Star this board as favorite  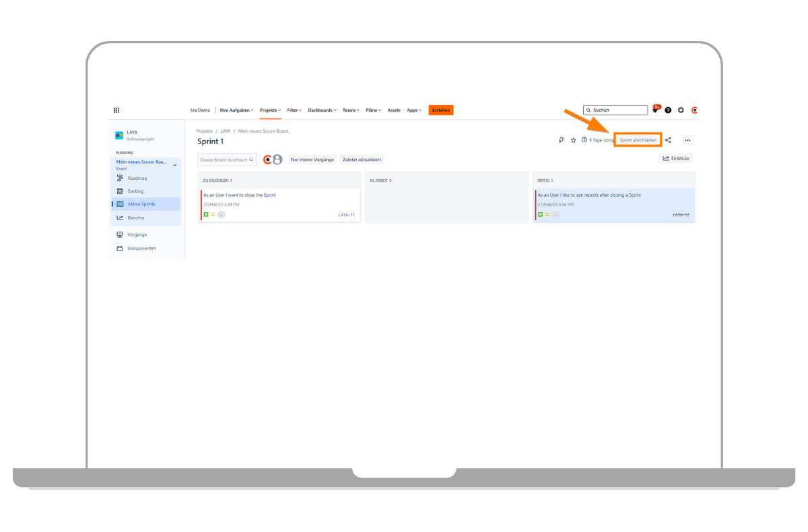click(x=573, y=140)
